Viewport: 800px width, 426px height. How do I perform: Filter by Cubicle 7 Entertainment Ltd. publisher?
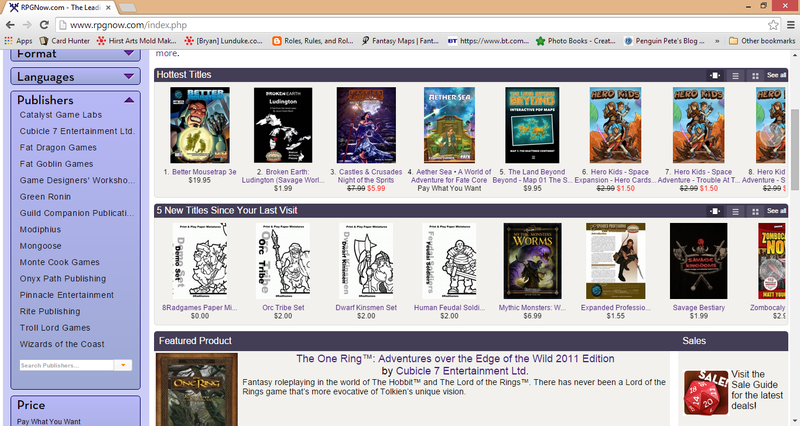point(77,131)
